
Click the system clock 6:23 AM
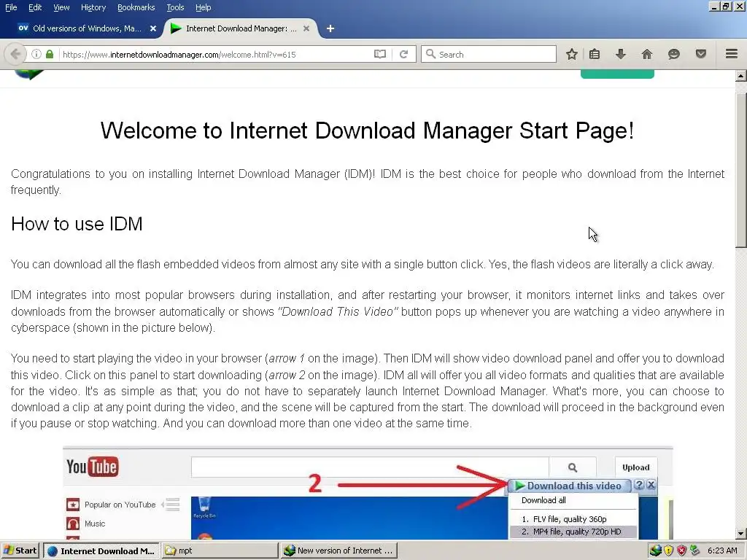722,551
